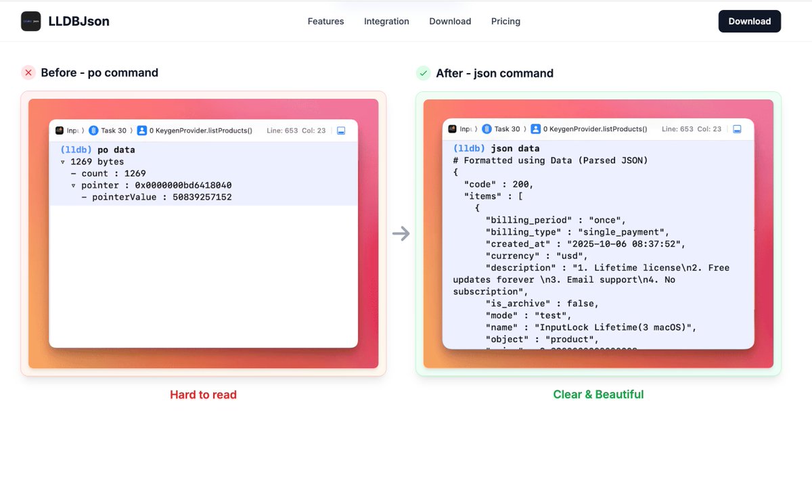Click the green 'Clear & Beautiful' caption
Image resolution: width=812 pixels, height=504 pixels.
click(x=598, y=394)
